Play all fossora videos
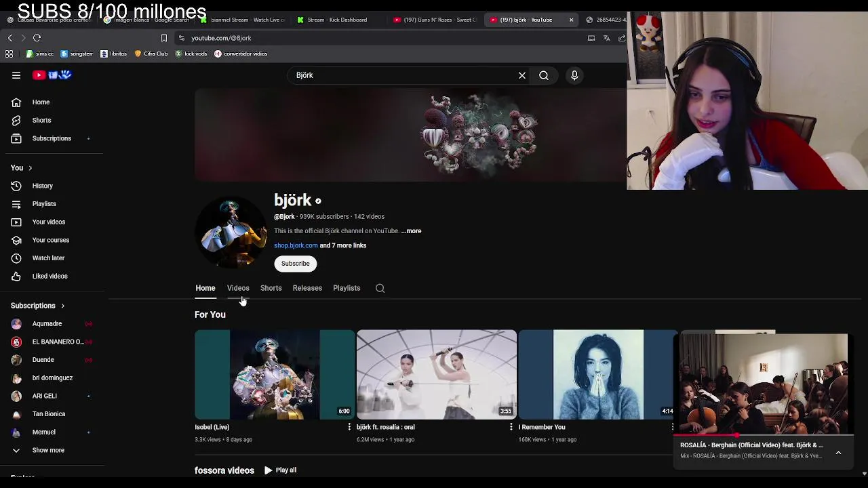 pos(280,470)
